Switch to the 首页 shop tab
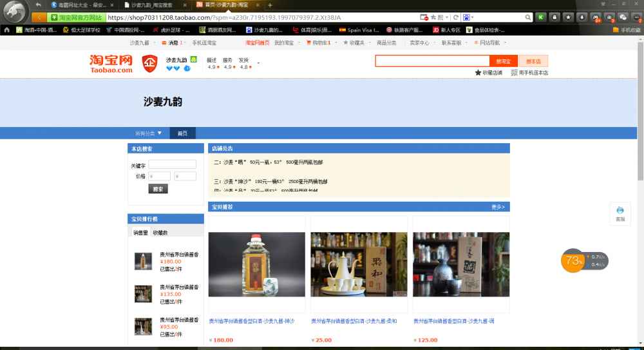The image size is (644, 350). tap(182, 133)
